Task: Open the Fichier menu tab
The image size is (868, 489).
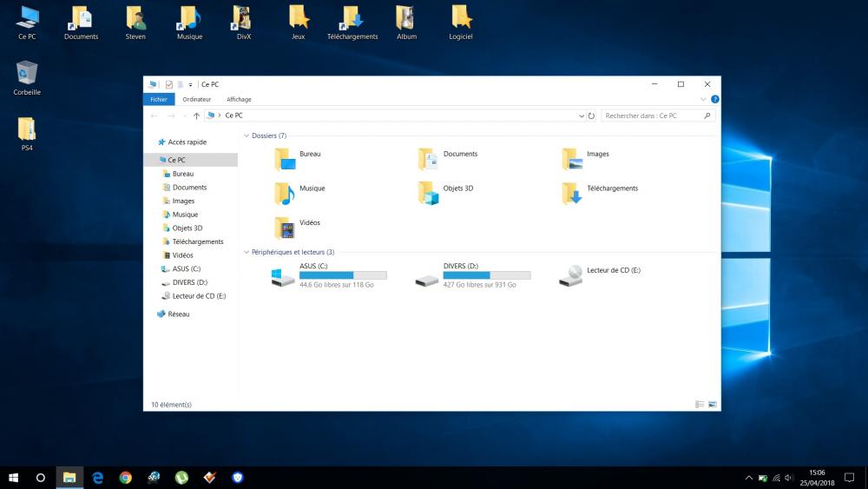Action: coord(159,99)
